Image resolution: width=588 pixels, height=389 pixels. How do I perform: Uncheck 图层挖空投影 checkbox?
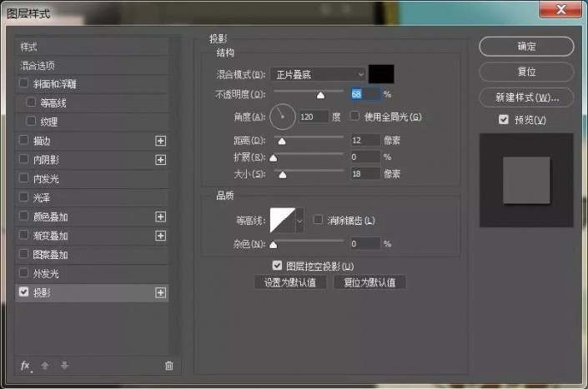(x=277, y=266)
